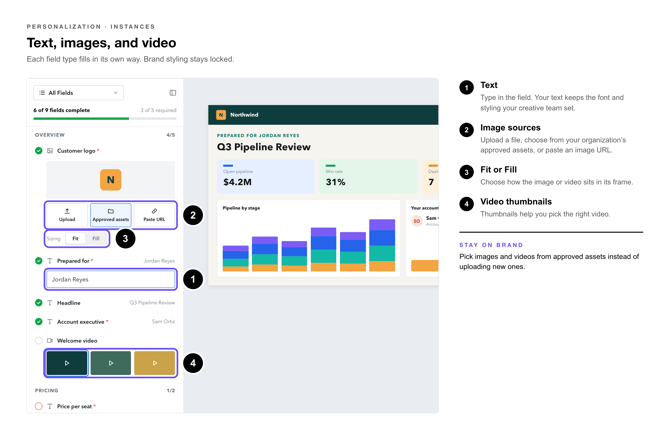
Task: Select the gold video thumbnail
Action: click(154, 363)
